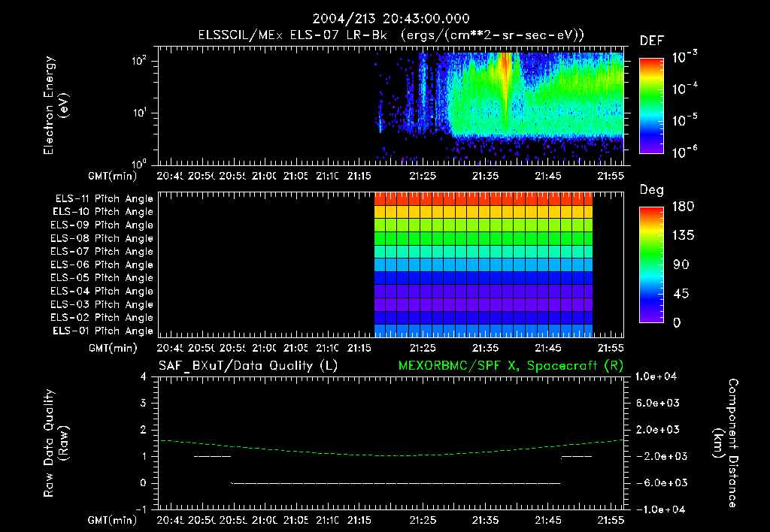The height and width of the screenshot is (532, 770).
Task: Click the ELS-07 Pitch Angle label
Action: 102,251
